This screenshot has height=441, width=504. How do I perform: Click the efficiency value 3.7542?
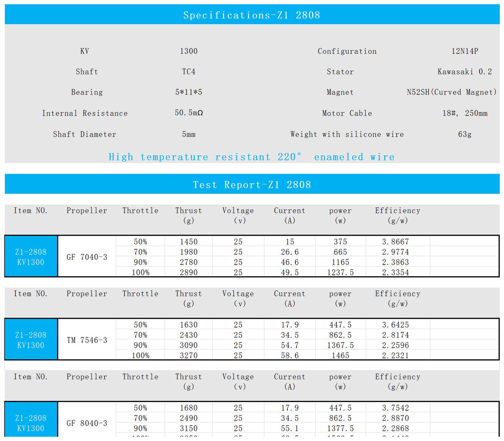click(396, 408)
